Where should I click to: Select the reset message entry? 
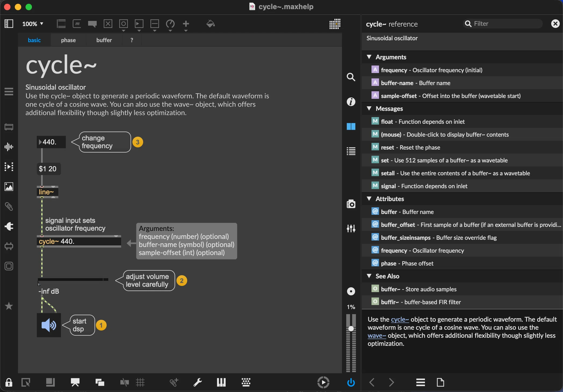coord(462,147)
